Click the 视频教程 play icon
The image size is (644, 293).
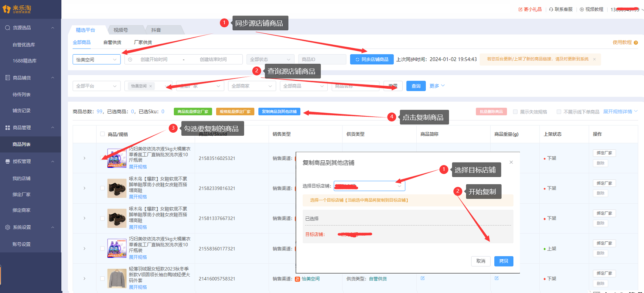point(582,9)
